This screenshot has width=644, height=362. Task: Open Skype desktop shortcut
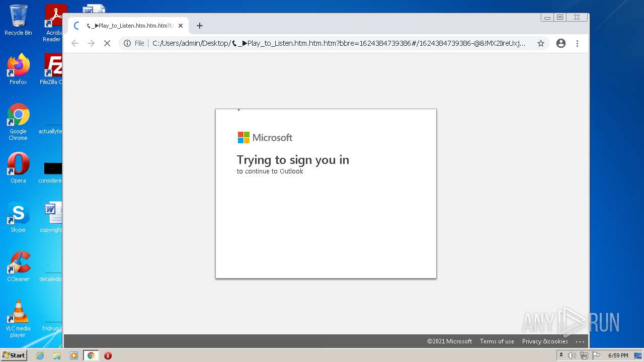click(x=18, y=217)
